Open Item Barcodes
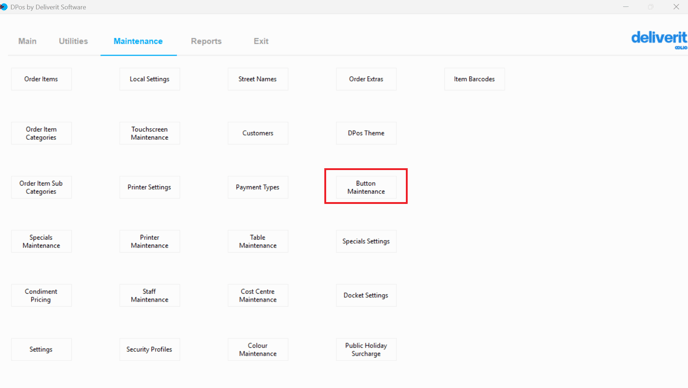The height and width of the screenshot is (388, 688). point(474,79)
